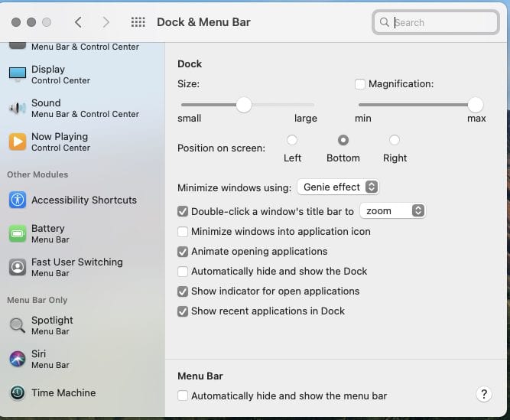Click the Display sidebar icon
This screenshot has width=510, height=420.
pos(18,74)
